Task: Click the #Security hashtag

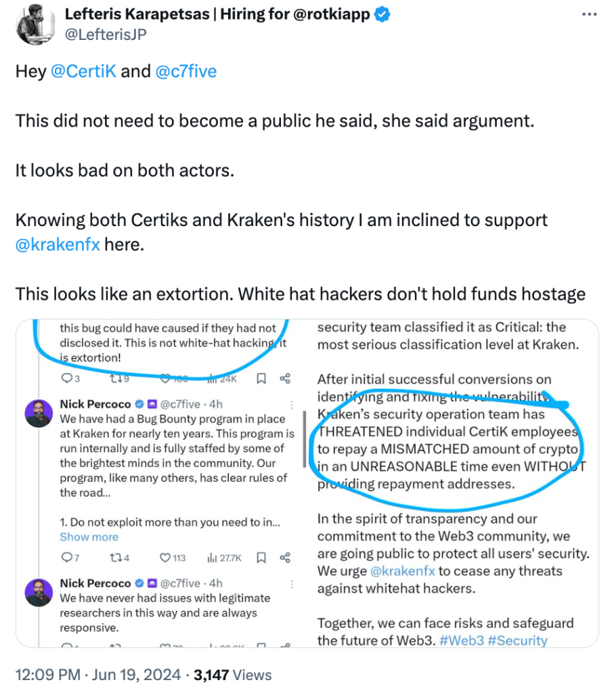Action: [x=521, y=640]
